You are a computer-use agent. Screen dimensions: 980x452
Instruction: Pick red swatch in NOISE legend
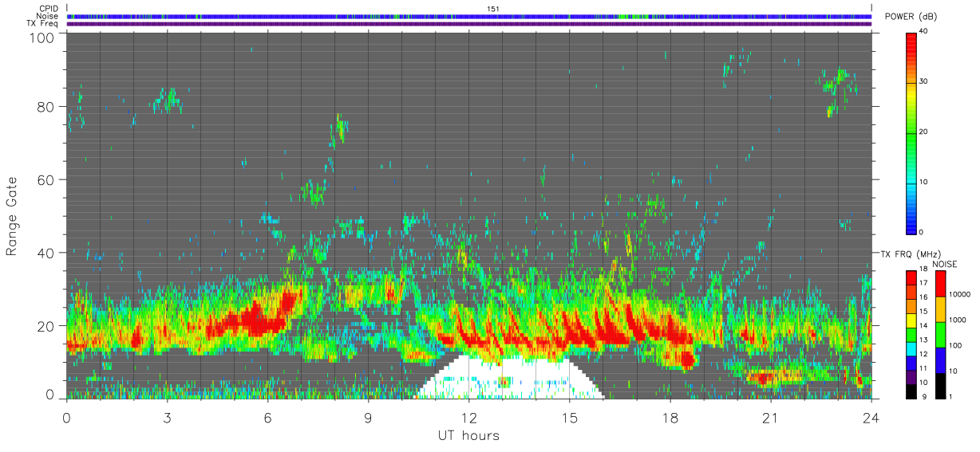click(x=940, y=283)
